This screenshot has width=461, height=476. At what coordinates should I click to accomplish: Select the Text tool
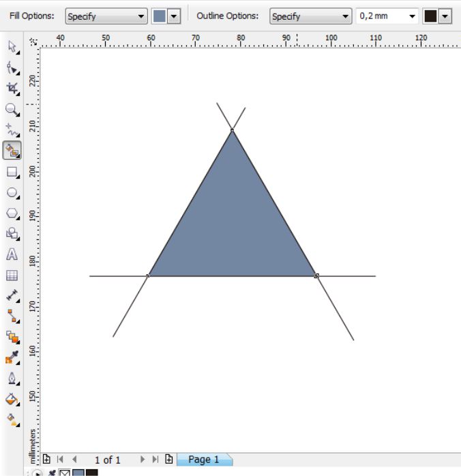[x=12, y=254]
